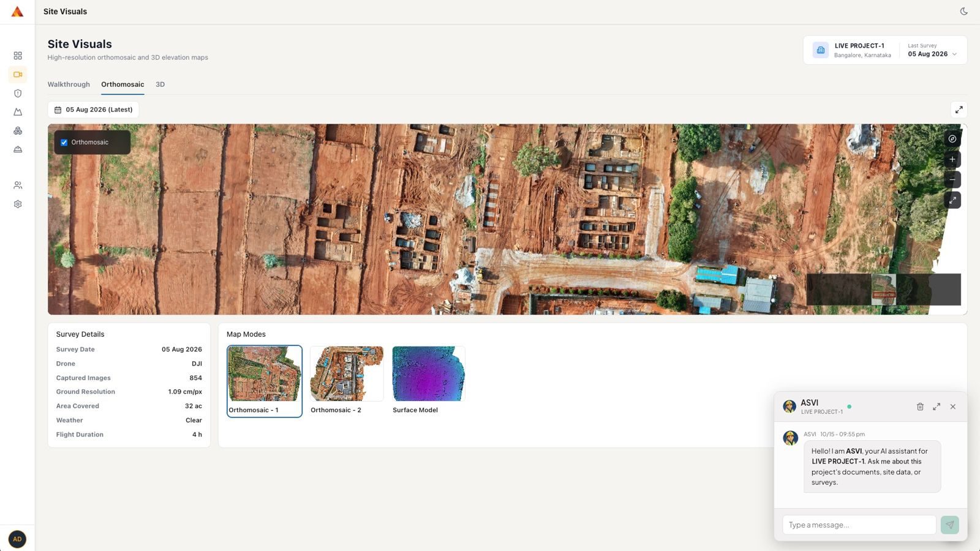
Task: Open the terrain mountain sidebar icon
Action: point(18,112)
